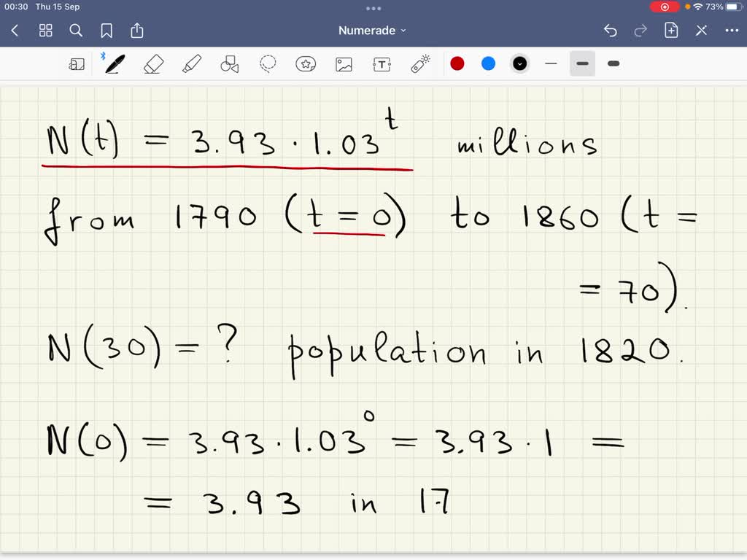The image size is (747, 560).
Task: Activate the Lasso selection tool
Action: [x=268, y=64]
